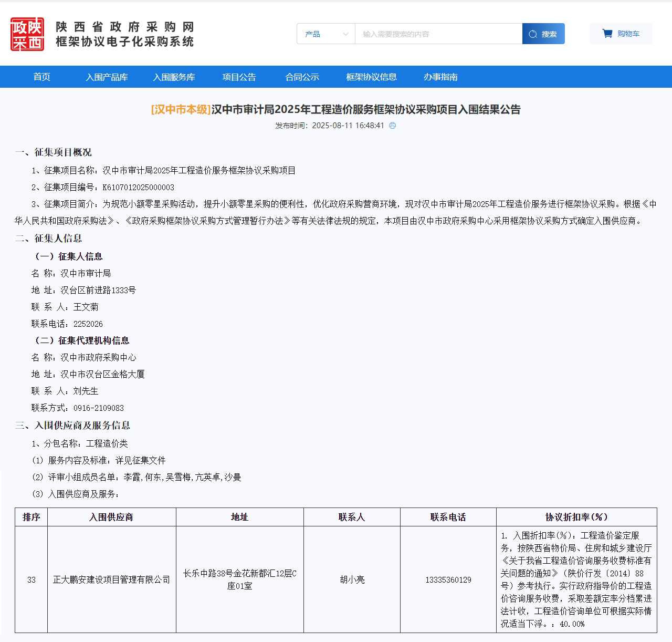Click the 协议折扣率 table column header

(576, 517)
